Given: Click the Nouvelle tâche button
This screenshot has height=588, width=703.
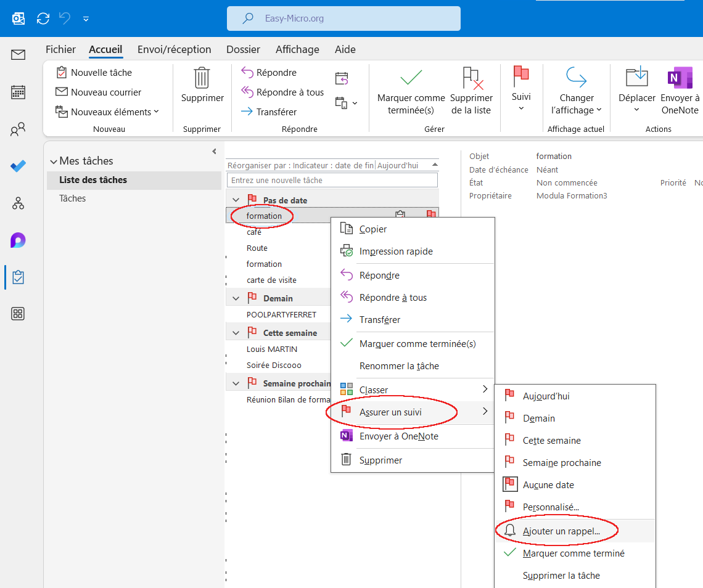Looking at the screenshot, I should click(x=94, y=73).
